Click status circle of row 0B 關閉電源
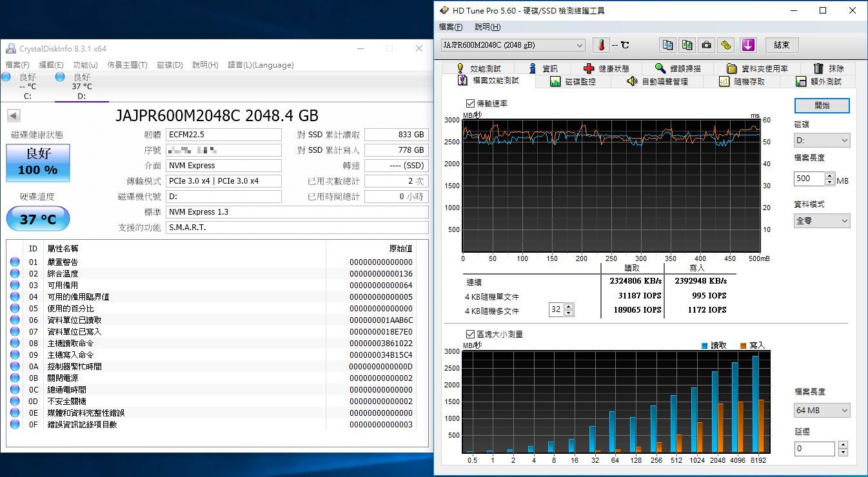The height and width of the screenshot is (477, 868). pyautogui.click(x=15, y=378)
